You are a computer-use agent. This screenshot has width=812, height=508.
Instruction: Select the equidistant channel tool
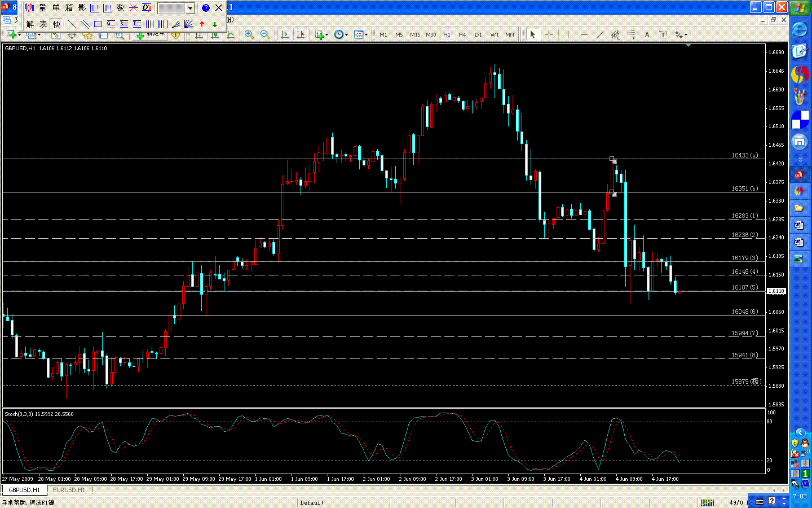pos(615,34)
